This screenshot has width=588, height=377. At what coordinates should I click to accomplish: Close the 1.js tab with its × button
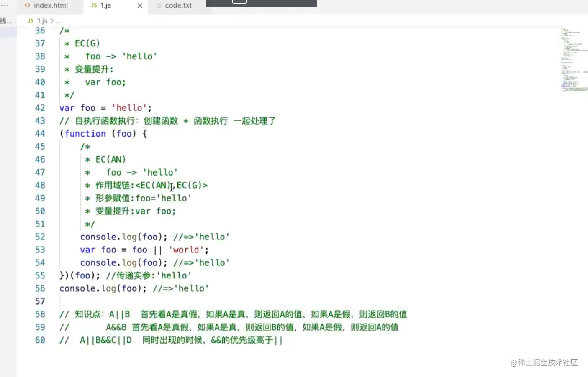140,6
